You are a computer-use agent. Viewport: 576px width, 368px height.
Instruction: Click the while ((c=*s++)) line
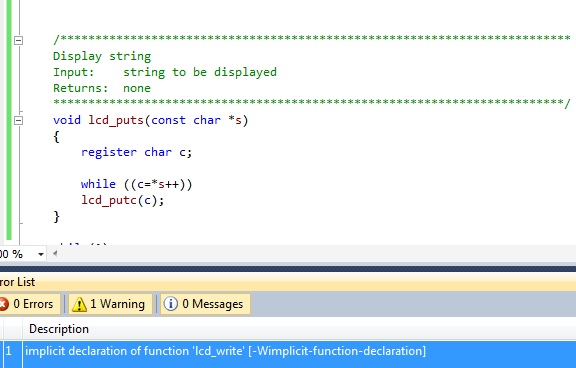tap(136, 184)
